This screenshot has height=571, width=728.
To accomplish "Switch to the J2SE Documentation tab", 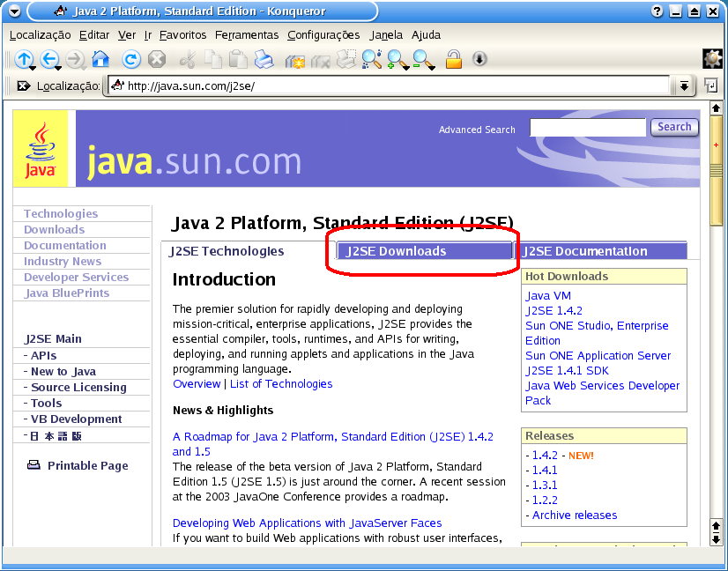I will pos(601,251).
